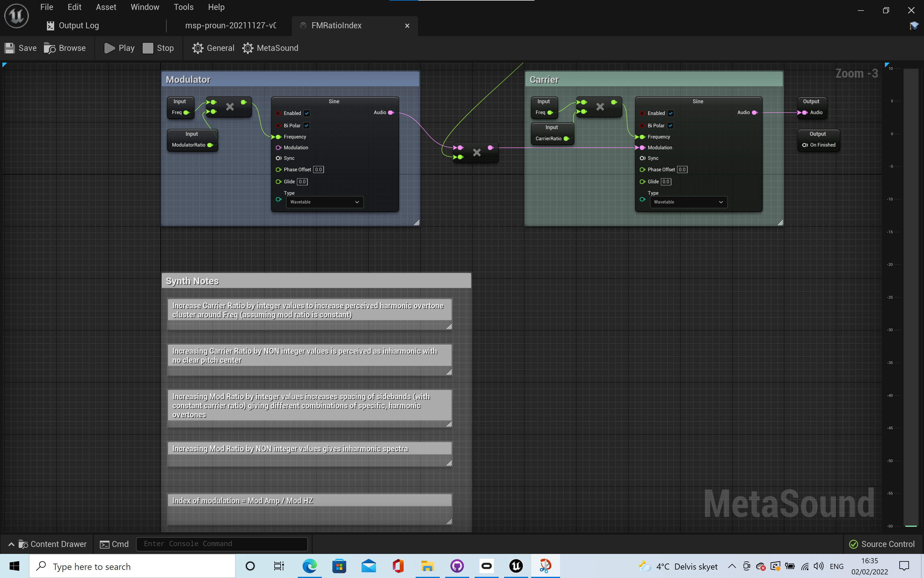Stop the MetaSound playback
924x578 pixels.
158,48
